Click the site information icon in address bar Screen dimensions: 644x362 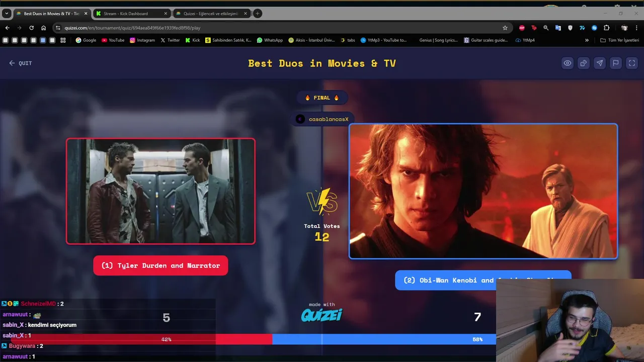click(58, 28)
